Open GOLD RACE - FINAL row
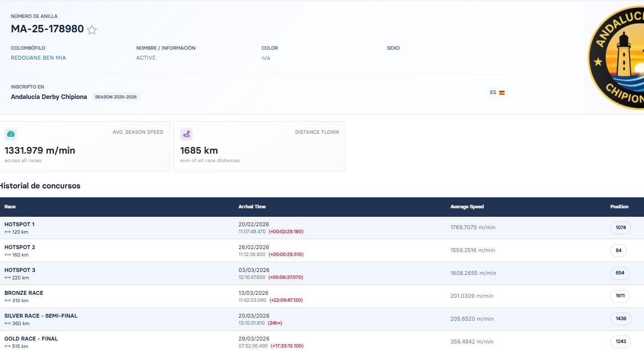 point(322,341)
